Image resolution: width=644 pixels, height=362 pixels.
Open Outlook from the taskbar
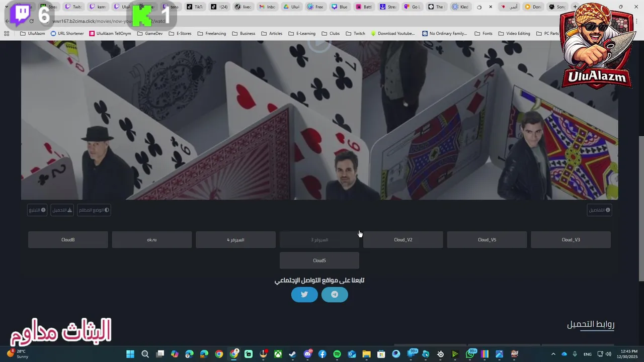point(352,354)
